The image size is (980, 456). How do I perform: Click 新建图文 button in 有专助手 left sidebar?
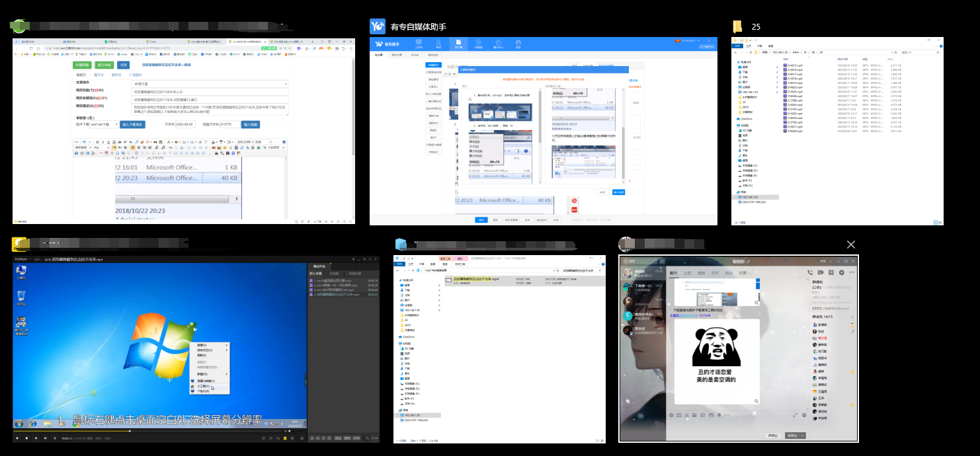433,65
